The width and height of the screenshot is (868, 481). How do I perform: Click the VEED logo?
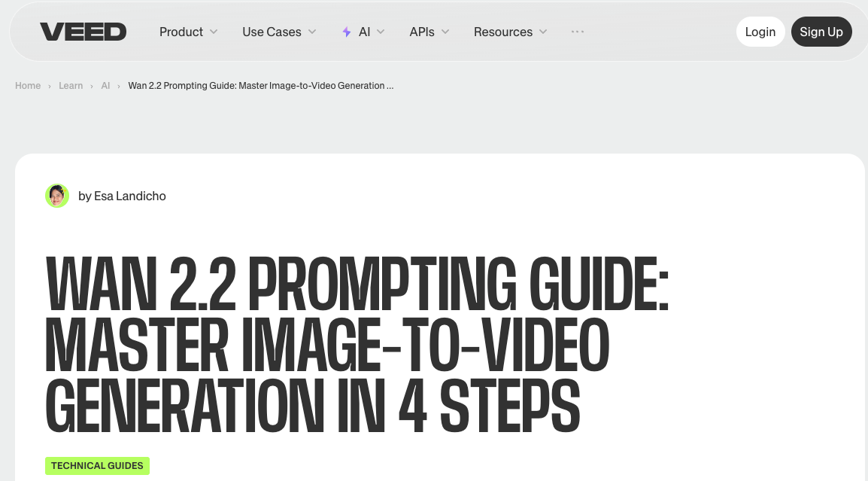(83, 32)
